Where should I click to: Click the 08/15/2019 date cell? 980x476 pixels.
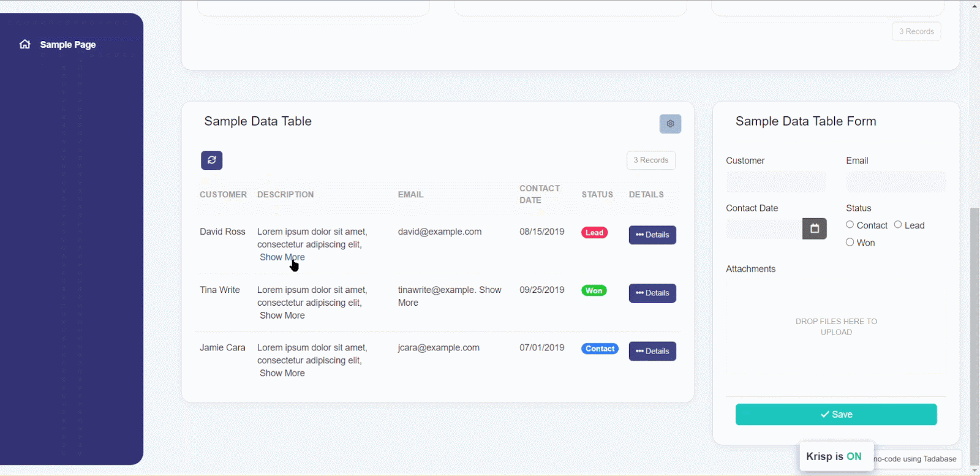[x=542, y=232]
